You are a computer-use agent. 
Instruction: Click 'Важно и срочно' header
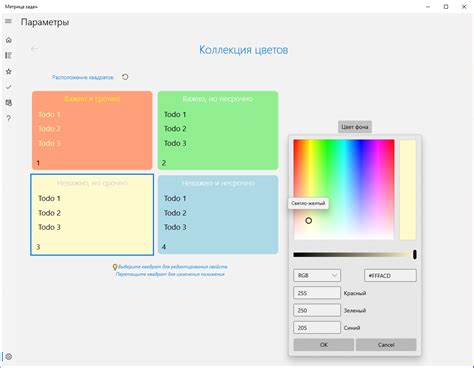pos(92,99)
